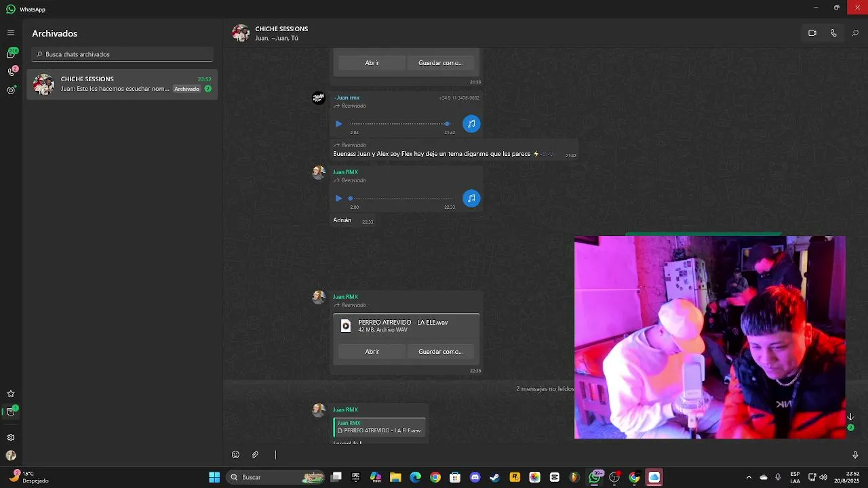Click Abrir on the file sent at 21:38
868x488 pixels.
pos(372,63)
